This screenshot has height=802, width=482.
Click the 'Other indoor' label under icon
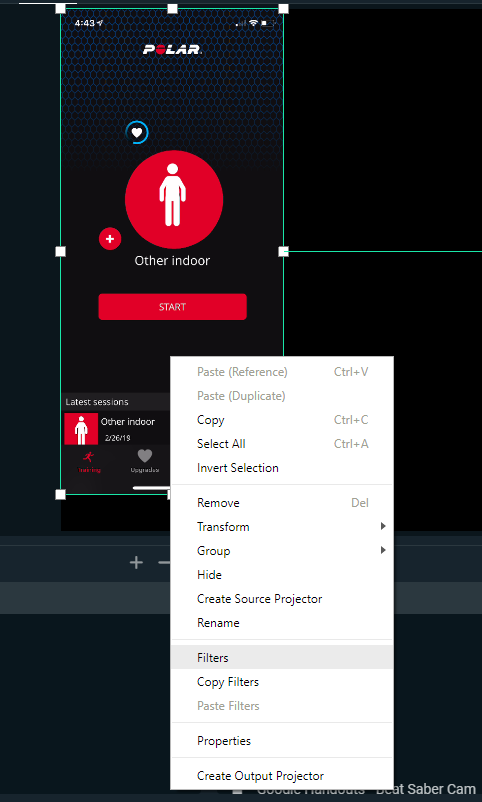point(172,261)
